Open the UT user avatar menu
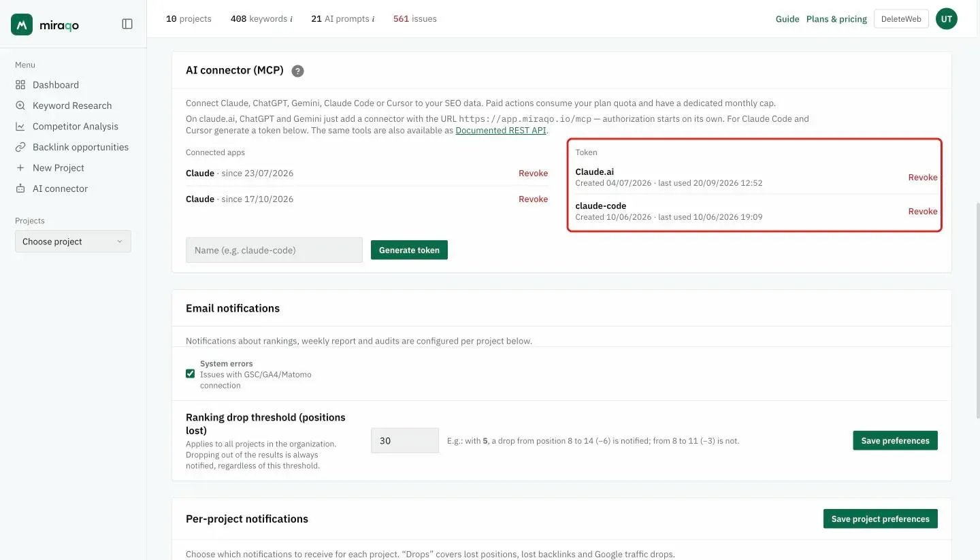Image resolution: width=980 pixels, height=560 pixels. pos(946,19)
